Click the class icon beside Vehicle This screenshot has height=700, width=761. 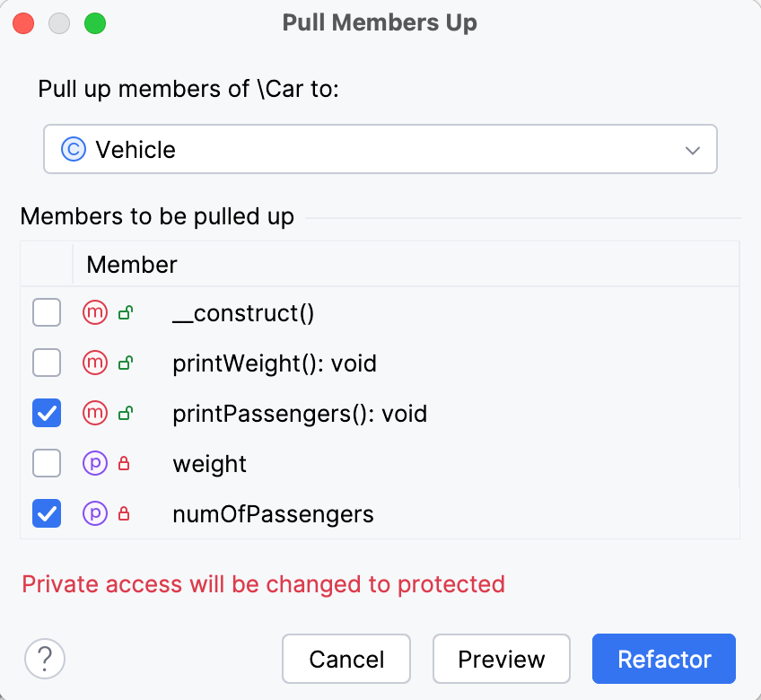pyautogui.click(x=73, y=148)
